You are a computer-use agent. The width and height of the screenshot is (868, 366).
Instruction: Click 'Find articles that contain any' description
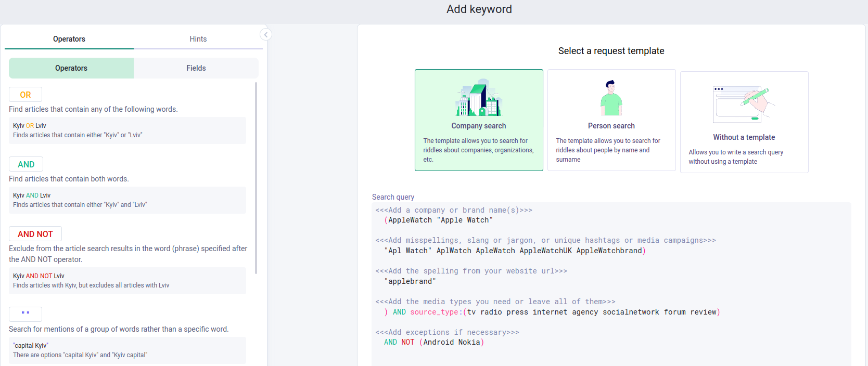click(x=93, y=109)
